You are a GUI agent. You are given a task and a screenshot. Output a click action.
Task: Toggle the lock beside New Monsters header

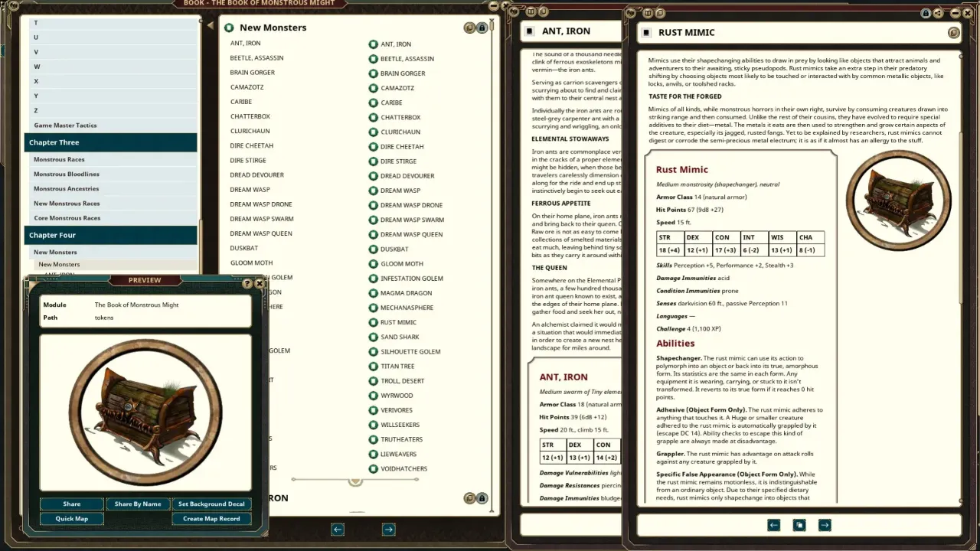(x=482, y=28)
